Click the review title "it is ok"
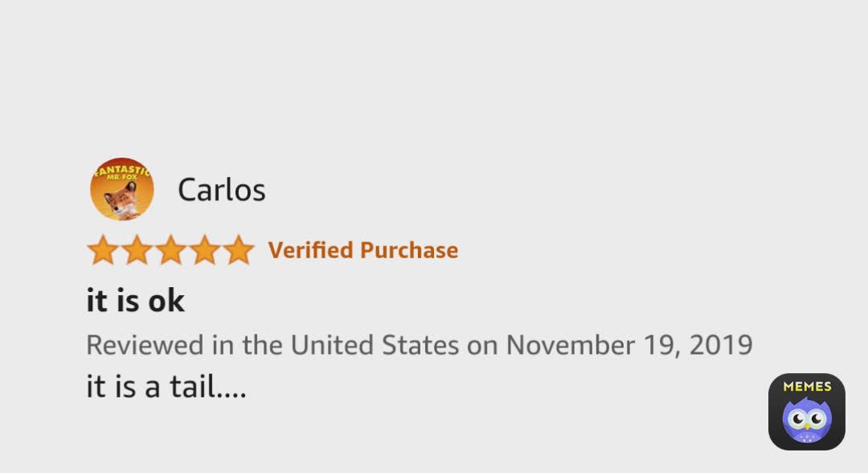The image size is (868, 473). click(135, 301)
